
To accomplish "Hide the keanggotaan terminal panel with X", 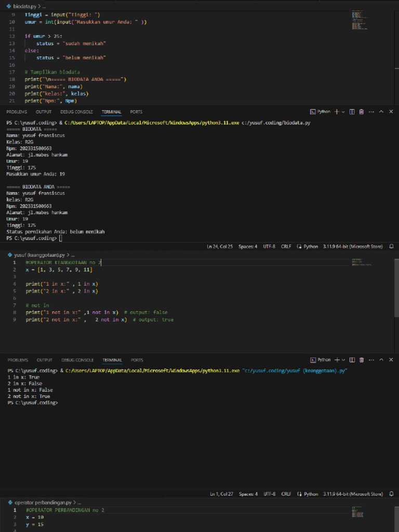I will 391,360.
